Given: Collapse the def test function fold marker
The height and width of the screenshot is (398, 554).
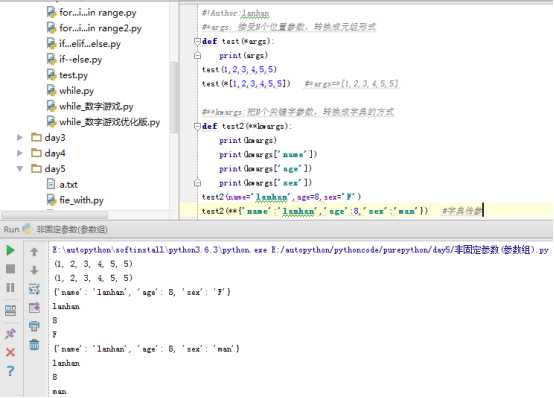Looking at the screenshot, I should click(x=198, y=41).
